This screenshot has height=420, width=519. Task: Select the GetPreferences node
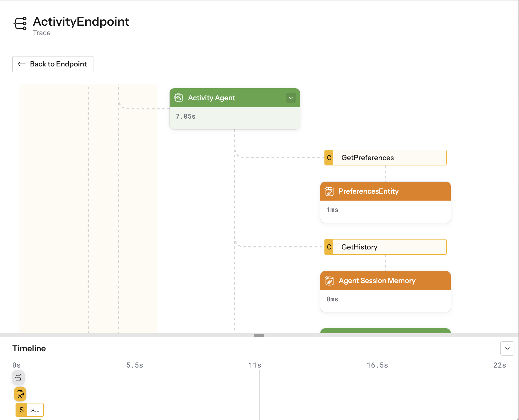click(389, 158)
